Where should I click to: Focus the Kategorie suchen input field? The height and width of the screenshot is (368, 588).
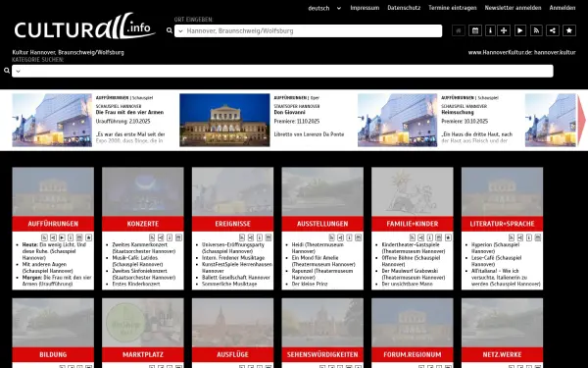(x=282, y=71)
